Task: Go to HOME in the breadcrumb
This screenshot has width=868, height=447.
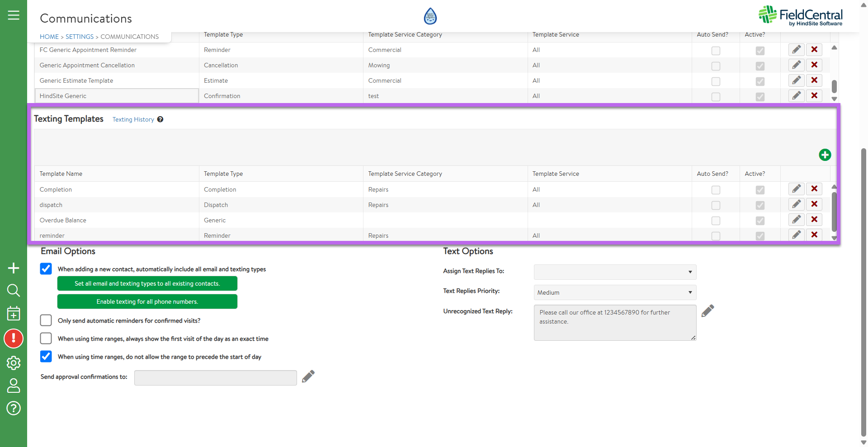Action: click(x=49, y=37)
